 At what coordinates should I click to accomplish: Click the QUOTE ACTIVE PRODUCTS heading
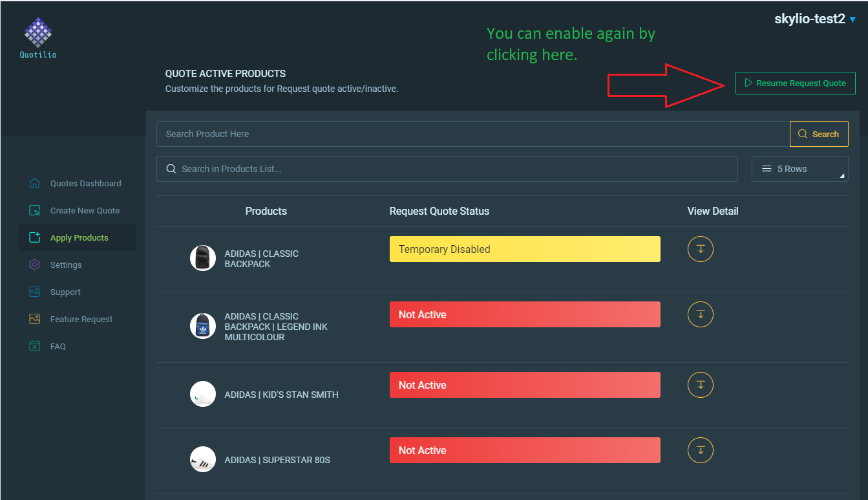pos(226,74)
